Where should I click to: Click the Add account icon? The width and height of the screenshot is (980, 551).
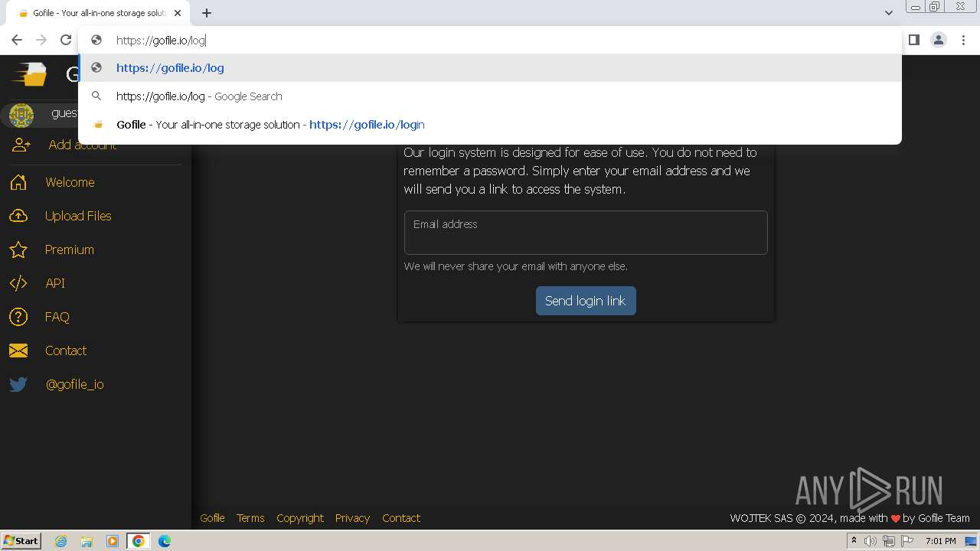(21, 145)
